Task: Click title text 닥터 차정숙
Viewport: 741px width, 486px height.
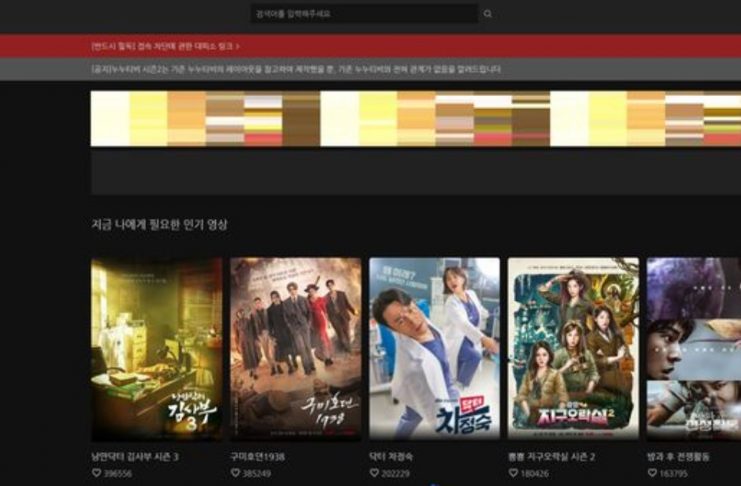Action: pos(391,457)
